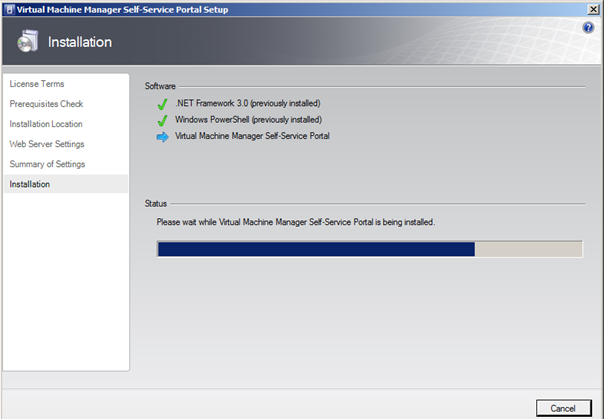Click the window title "Virtual Machine Manager Self-Service Portal Setup"
This screenshot has width=604, height=419.
[x=122, y=10]
